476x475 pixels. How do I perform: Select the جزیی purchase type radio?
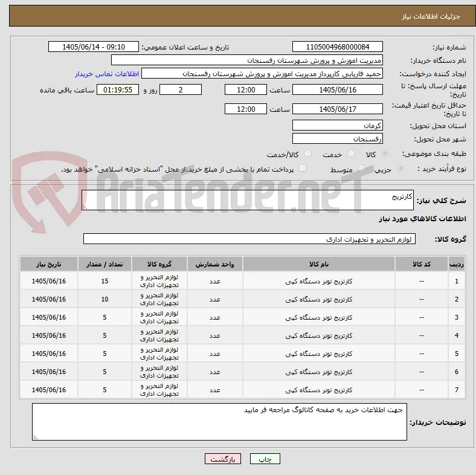(400, 169)
